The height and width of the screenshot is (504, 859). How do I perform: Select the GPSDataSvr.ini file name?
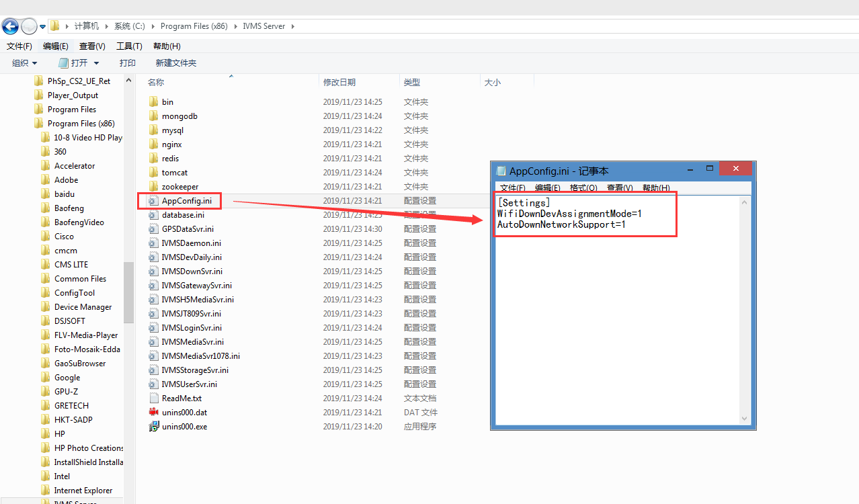point(188,229)
